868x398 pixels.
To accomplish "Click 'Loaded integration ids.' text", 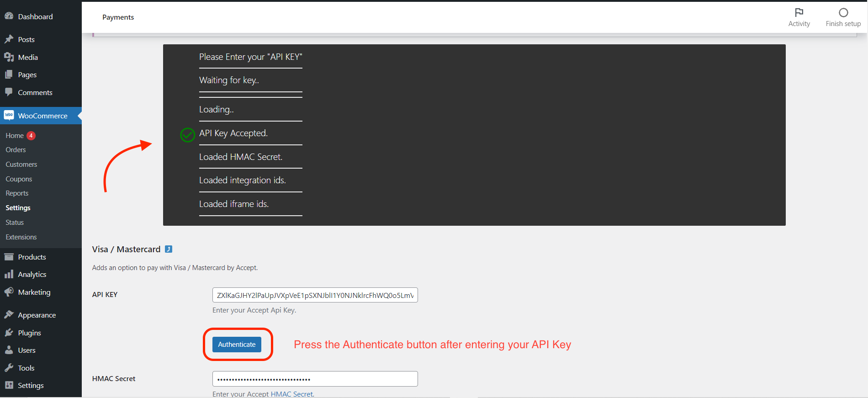I will tap(243, 180).
